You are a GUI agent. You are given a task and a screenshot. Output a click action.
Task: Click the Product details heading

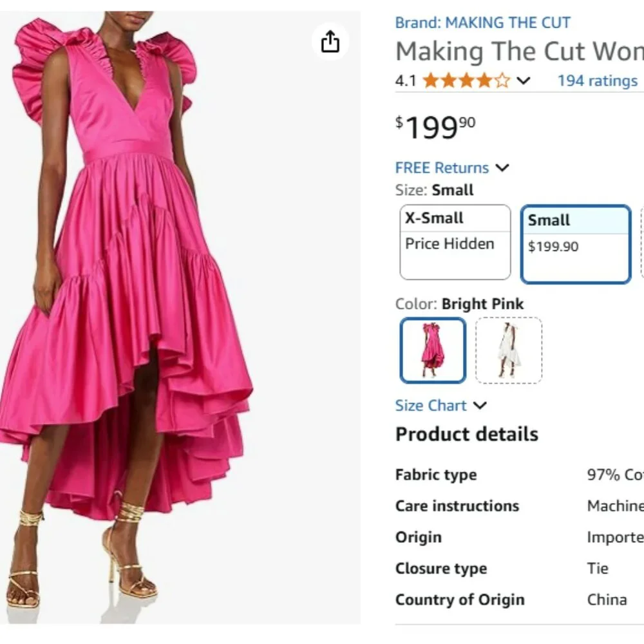tap(466, 434)
